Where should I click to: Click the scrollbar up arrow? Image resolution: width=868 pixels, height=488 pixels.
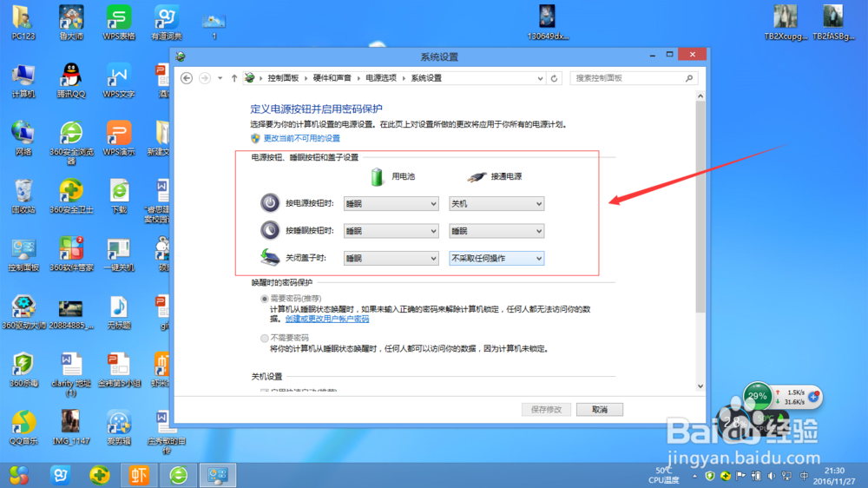[x=700, y=96]
